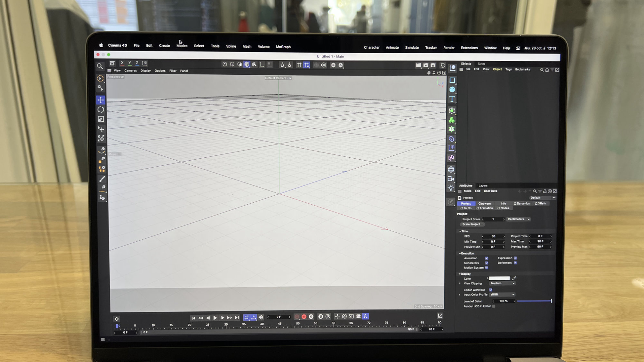The height and width of the screenshot is (362, 644).
Task: Toggle timeline loop playback mode
Action: (247, 317)
